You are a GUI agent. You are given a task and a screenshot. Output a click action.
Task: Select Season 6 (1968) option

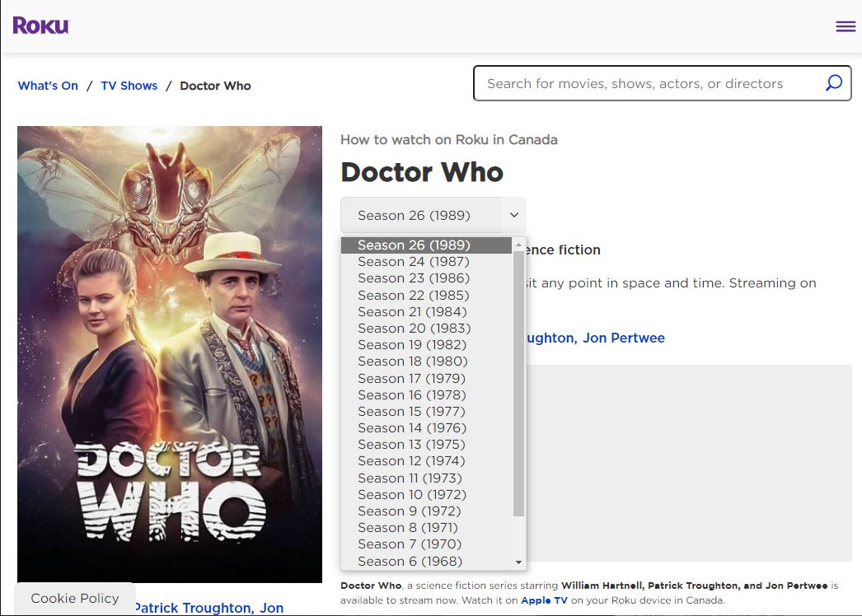pos(410,561)
